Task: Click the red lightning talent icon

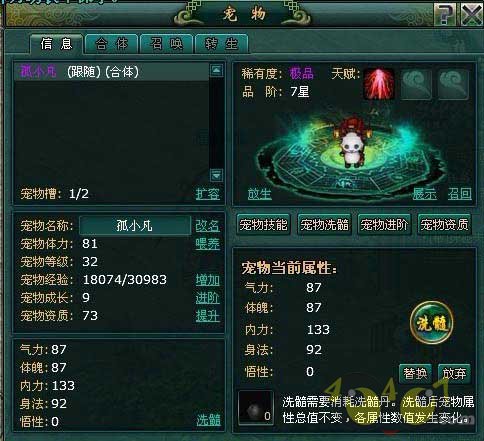Action: pyautogui.click(x=379, y=84)
